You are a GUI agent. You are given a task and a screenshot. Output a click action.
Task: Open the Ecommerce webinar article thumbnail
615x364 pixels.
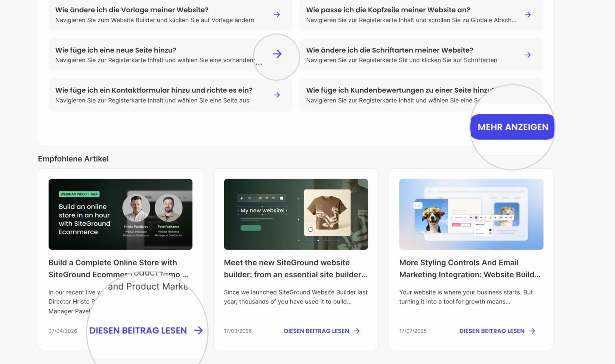[120, 214]
